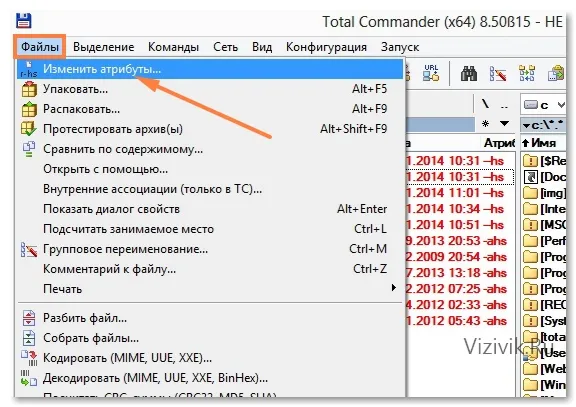This screenshot has height=407, width=576.
Task: Select the [MSO folder row
Action: [544, 225]
